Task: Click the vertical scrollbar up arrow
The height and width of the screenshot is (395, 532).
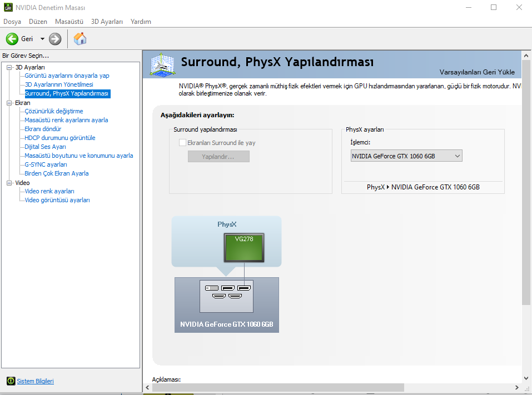Action: (x=526, y=55)
